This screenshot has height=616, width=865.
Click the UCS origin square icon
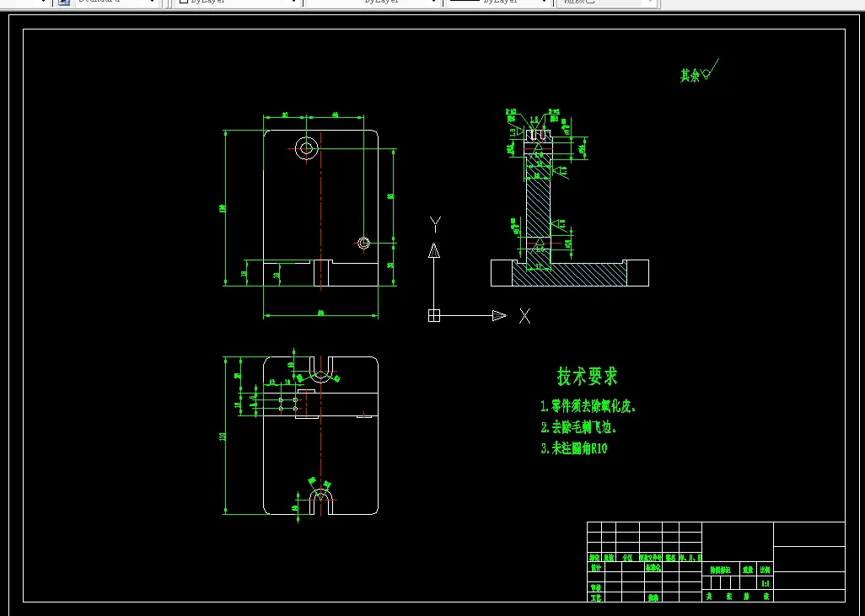click(x=434, y=315)
